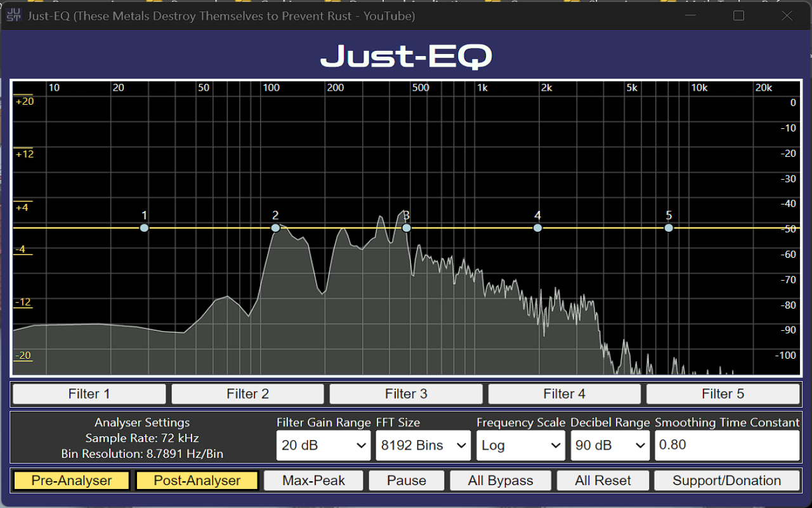The height and width of the screenshot is (508, 812).
Task: Click the Support/Donation button
Action: (726, 481)
